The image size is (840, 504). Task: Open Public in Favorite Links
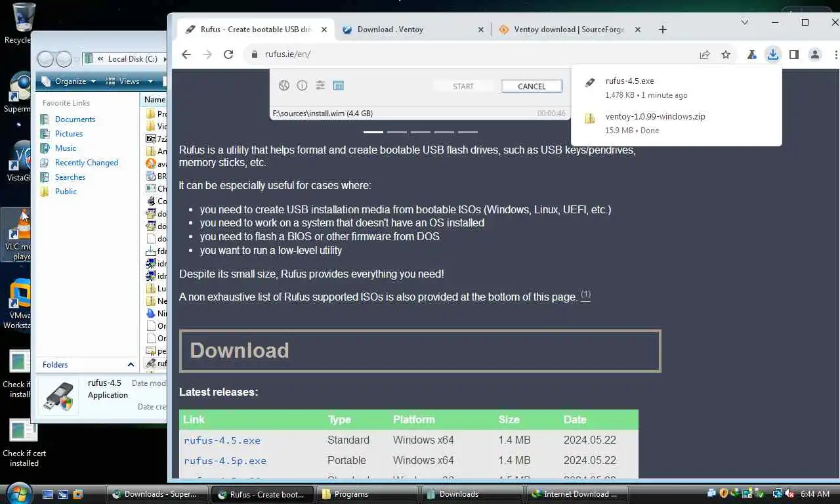click(x=66, y=192)
